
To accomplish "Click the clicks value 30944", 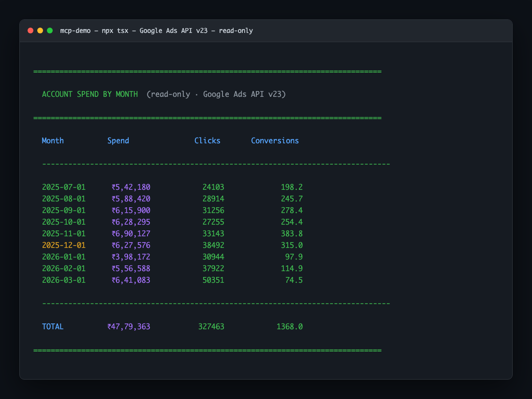I will coord(213,257).
